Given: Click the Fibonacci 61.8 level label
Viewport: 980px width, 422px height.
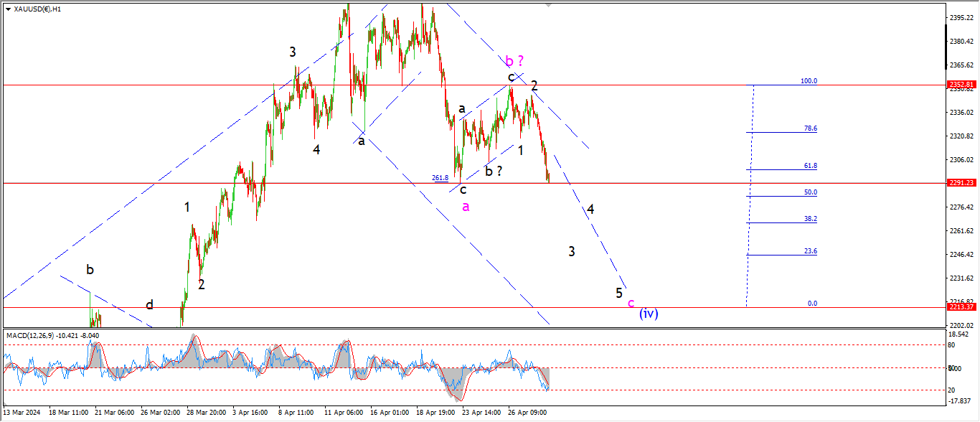Looking at the screenshot, I should pyautogui.click(x=811, y=166).
